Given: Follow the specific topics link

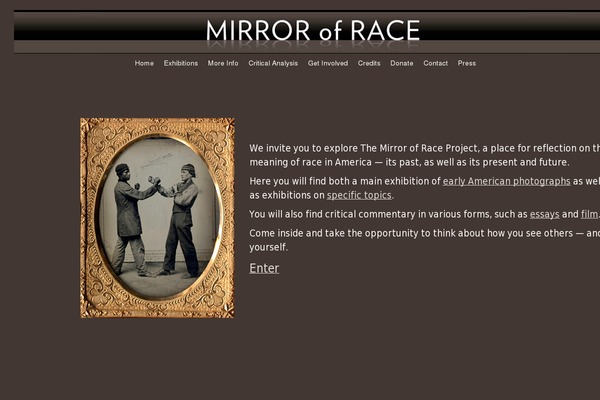Looking at the screenshot, I should [359, 195].
